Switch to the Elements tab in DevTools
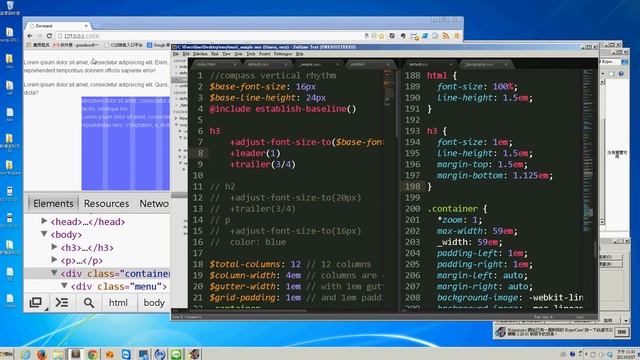The image size is (640, 360). 53,203
